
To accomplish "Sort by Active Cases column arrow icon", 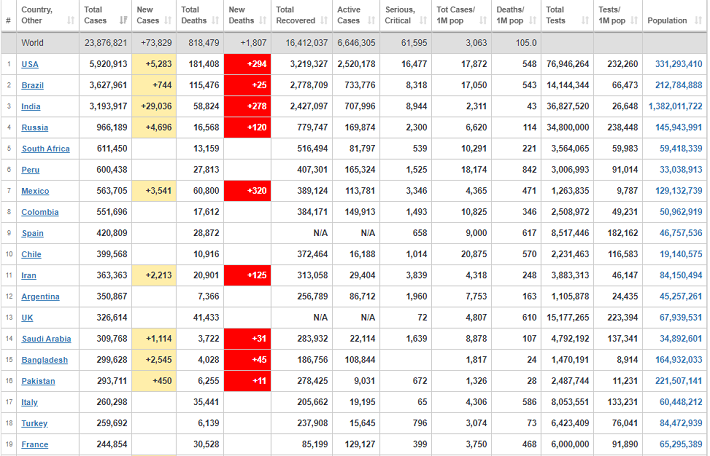I will point(371,20).
